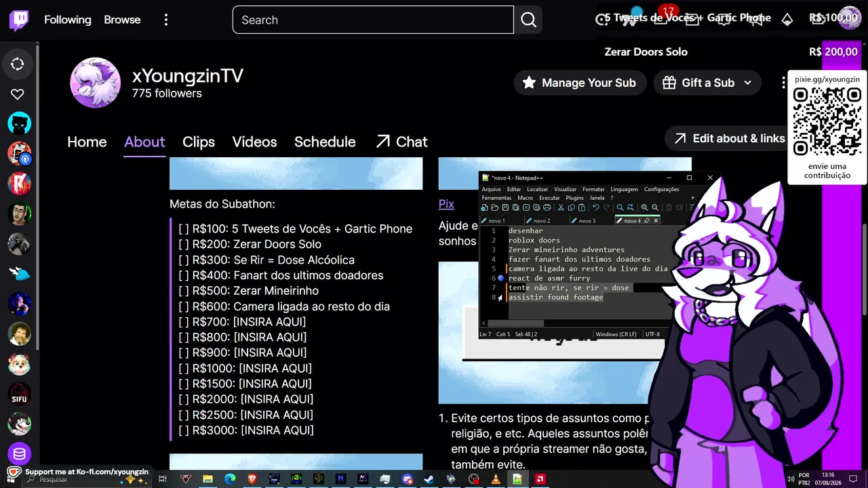Click Cut scissors icon in Notepad++
The height and width of the screenshot is (488, 868).
tap(561, 207)
